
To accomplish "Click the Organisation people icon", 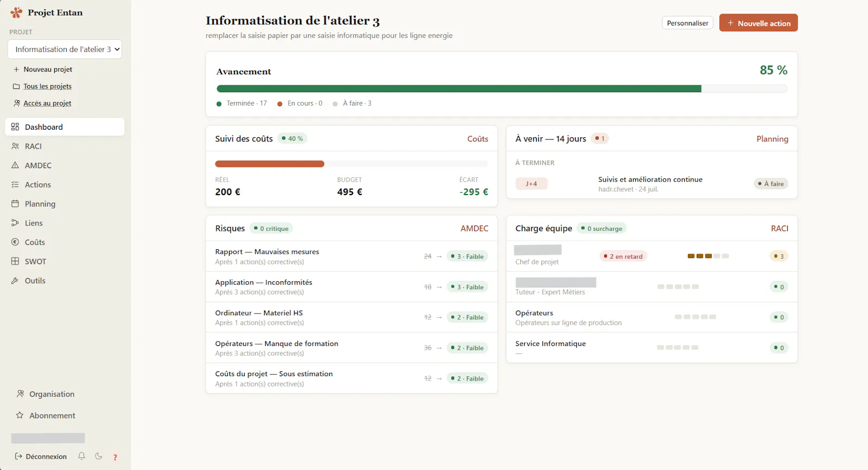I will coord(20,394).
